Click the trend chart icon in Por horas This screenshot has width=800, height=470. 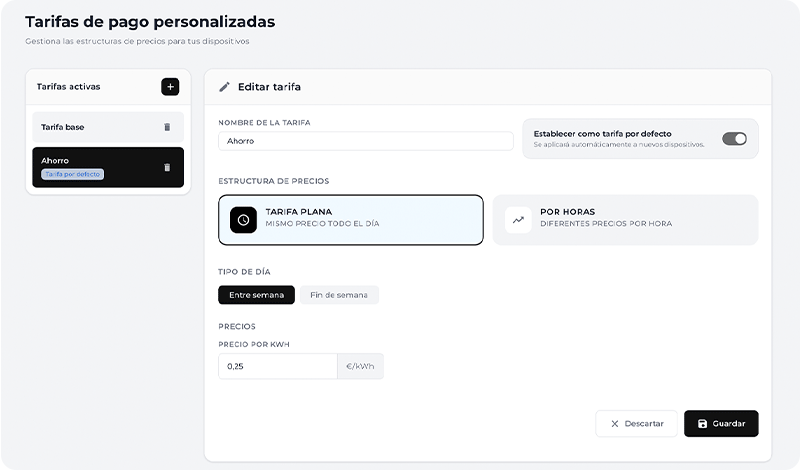(x=518, y=219)
